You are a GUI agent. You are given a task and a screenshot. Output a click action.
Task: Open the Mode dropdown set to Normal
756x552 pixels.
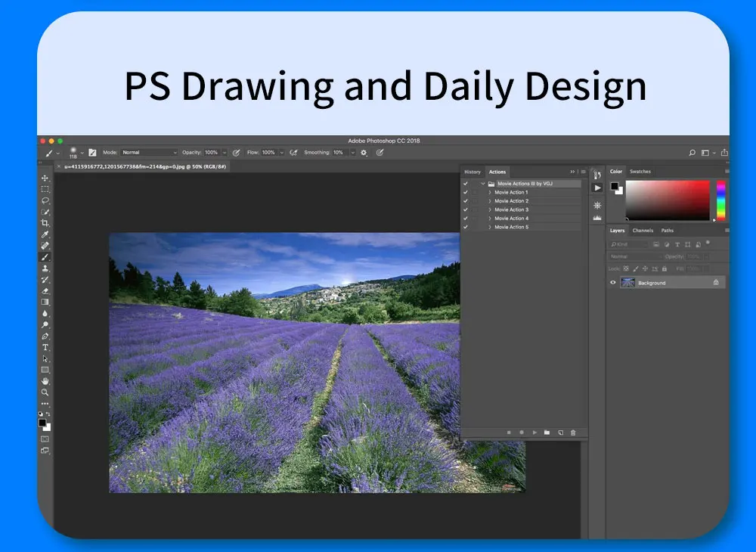pos(149,152)
